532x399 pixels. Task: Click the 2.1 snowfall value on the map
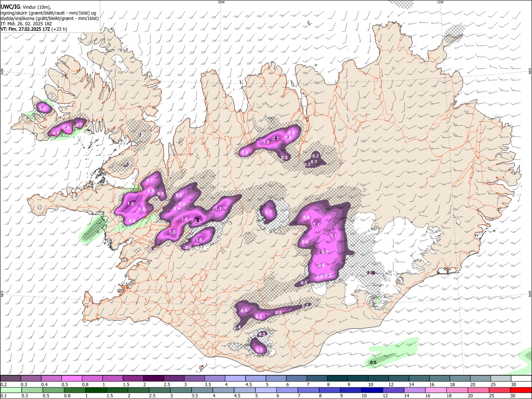coord(275,138)
